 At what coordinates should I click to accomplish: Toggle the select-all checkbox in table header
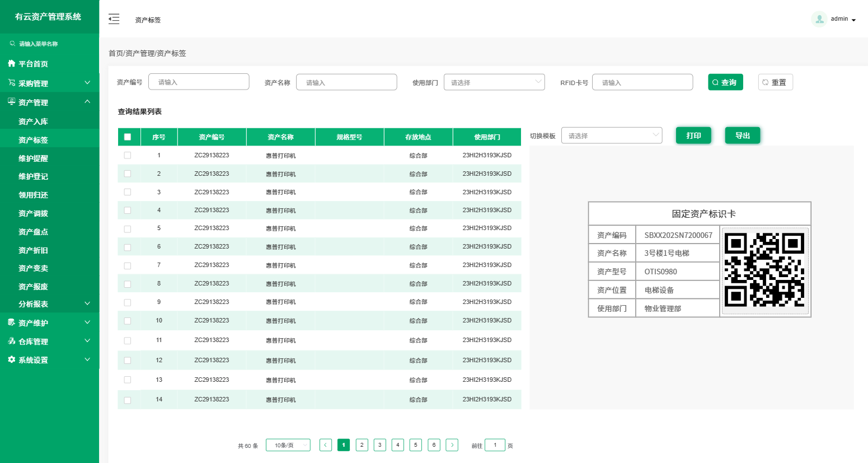click(x=128, y=137)
